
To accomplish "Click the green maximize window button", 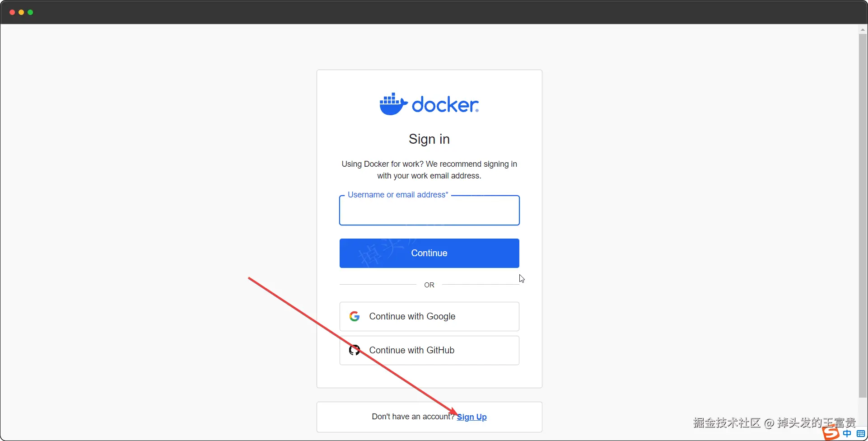I will click(x=30, y=12).
